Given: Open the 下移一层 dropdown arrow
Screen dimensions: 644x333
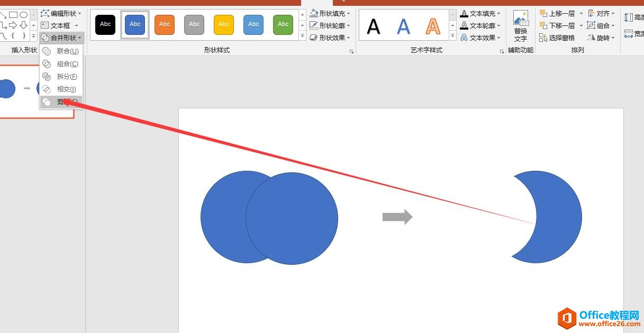Looking at the screenshot, I should [581, 25].
